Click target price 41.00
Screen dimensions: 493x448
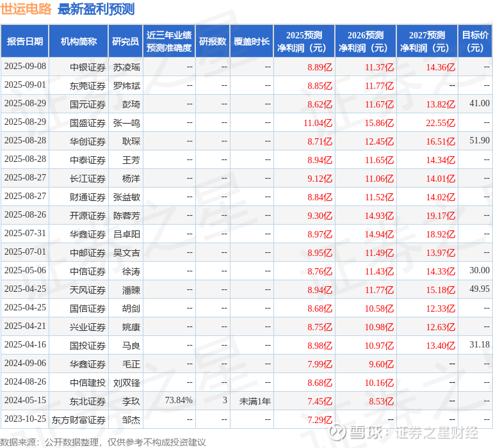click(480, 104)
